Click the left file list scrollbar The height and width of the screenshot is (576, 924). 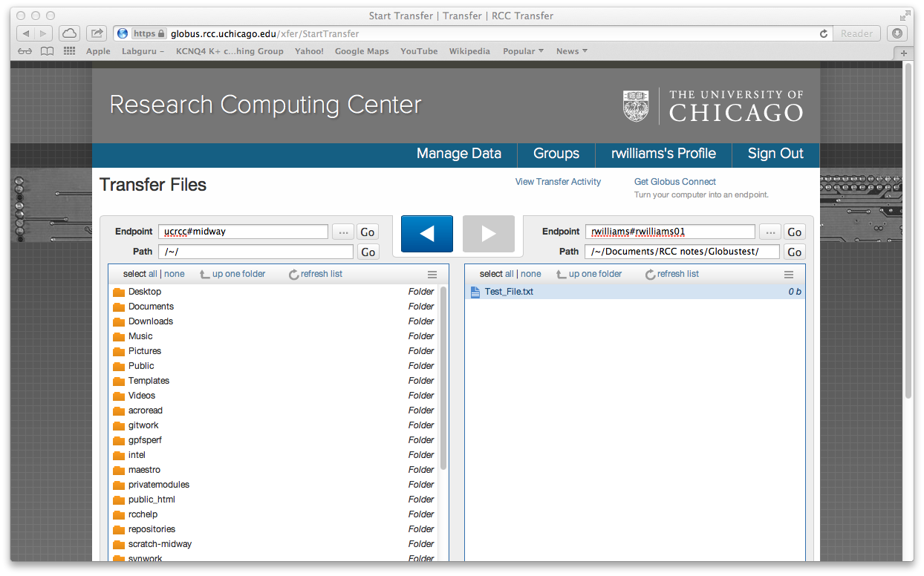(443, 379)
